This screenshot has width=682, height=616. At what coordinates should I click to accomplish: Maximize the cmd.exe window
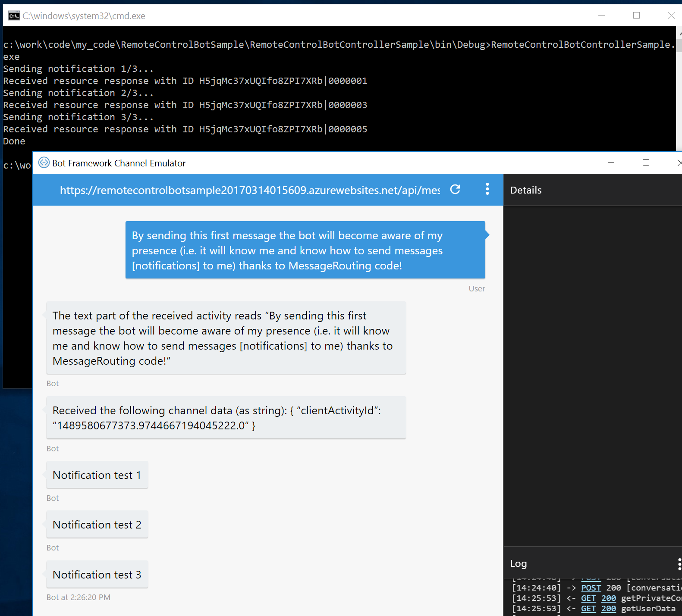click(x=636, y=16)
